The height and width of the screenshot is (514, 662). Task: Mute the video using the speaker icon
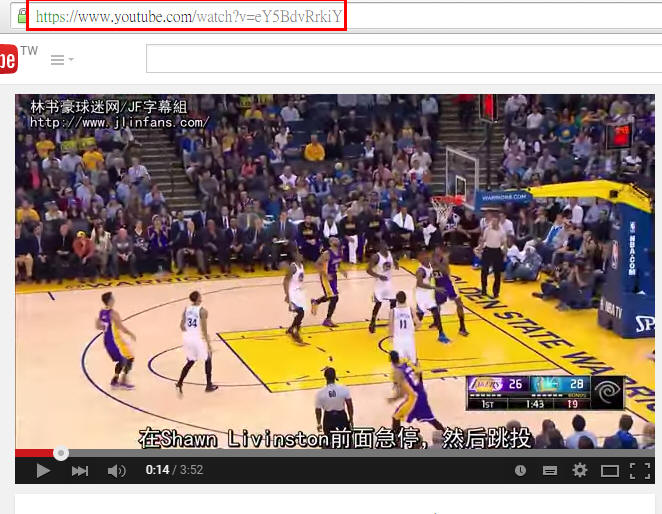point(117,470)
